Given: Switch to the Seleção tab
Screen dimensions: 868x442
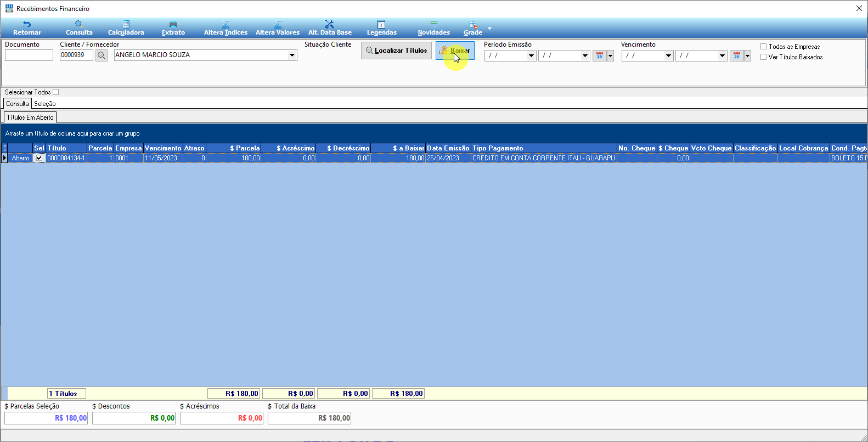Looking at the screenshot, I should [x=45, y=104].
